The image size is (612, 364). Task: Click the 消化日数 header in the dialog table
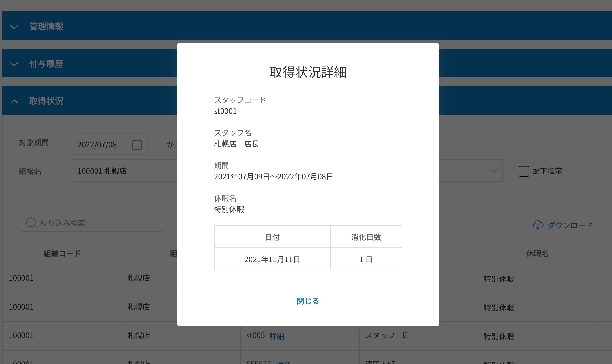click(366, 237)
